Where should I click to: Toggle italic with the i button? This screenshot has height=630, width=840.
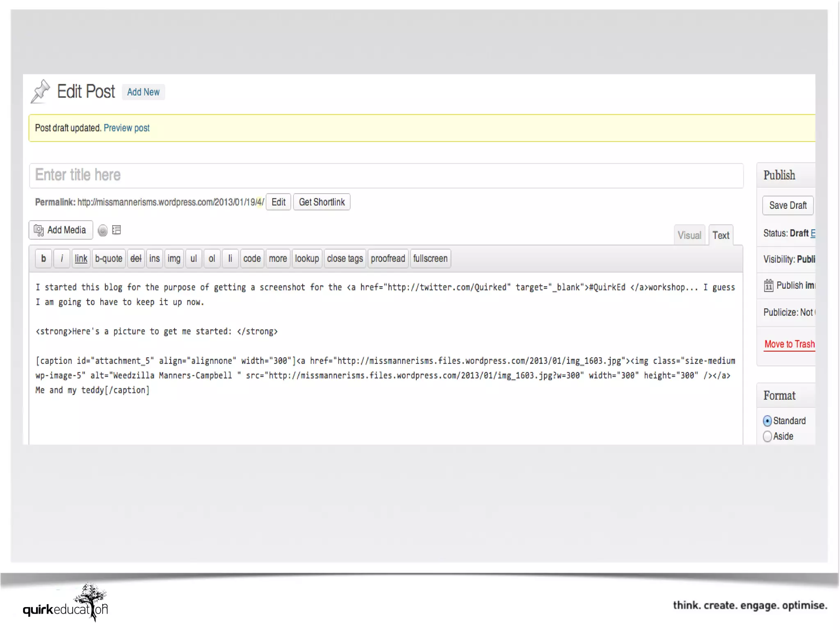point(62,259)
